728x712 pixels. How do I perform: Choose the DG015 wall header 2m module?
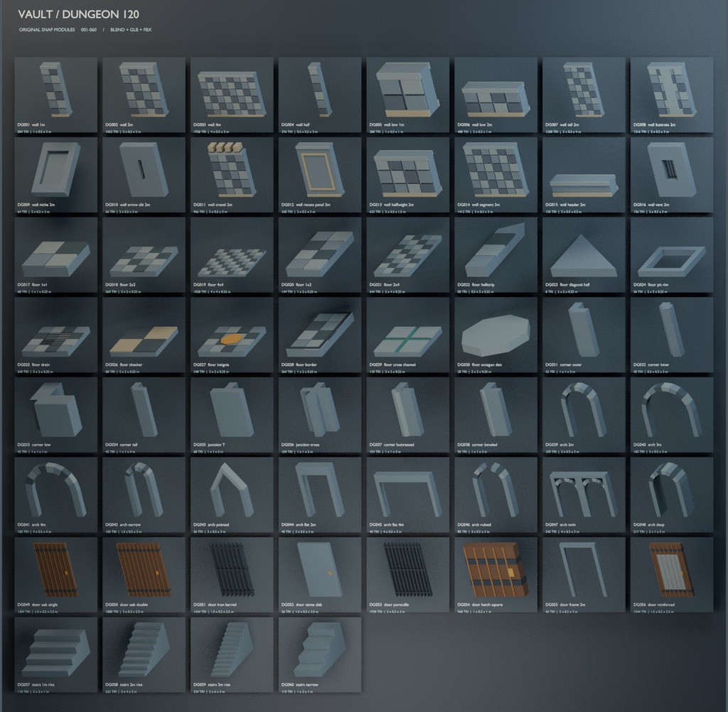tap(584, 176)
